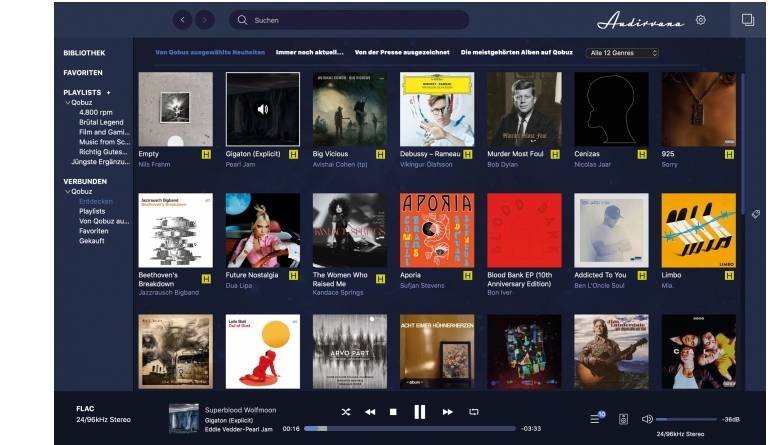Screen dimensions: 770x445
Task: Click the Hi-Res badge next to Addicted To You
Action: pos(642,276)
